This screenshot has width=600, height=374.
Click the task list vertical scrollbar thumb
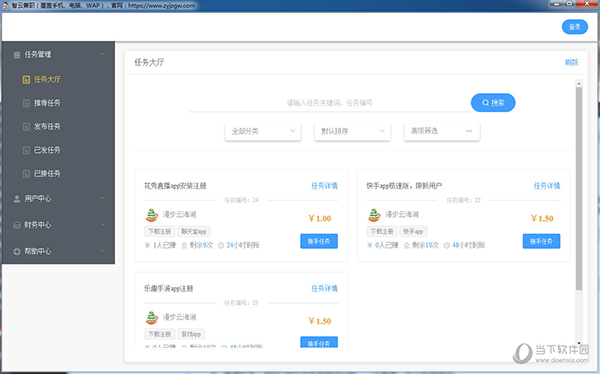click(x=579, y=188)
